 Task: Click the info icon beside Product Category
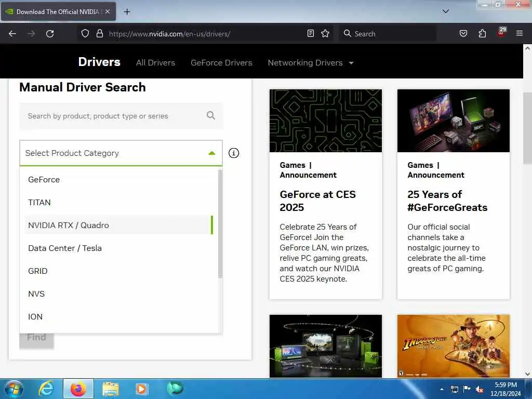pos(233,153)
